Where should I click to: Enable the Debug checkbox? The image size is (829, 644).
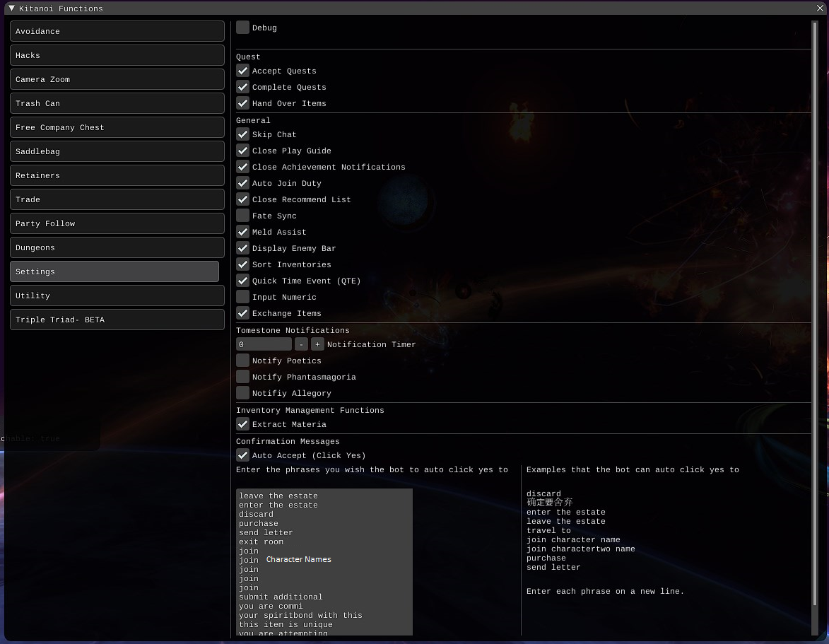point(243,28)
